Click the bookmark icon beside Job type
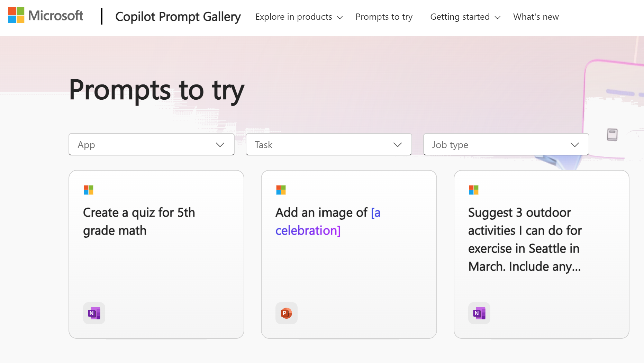Viewport: 644px width, 363px height. click(612, 135)
